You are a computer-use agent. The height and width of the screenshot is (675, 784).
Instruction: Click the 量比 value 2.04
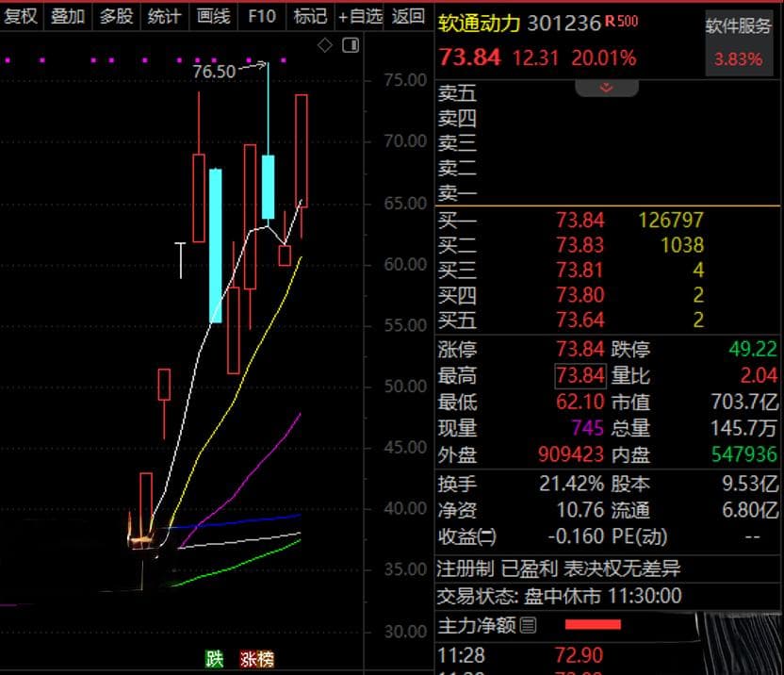pos(759,375)
